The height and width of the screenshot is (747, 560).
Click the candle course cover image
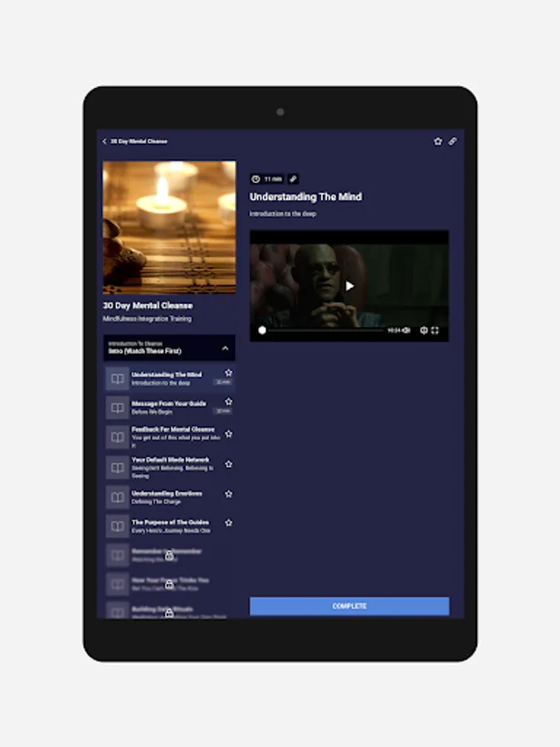click(x=169, y=227)
